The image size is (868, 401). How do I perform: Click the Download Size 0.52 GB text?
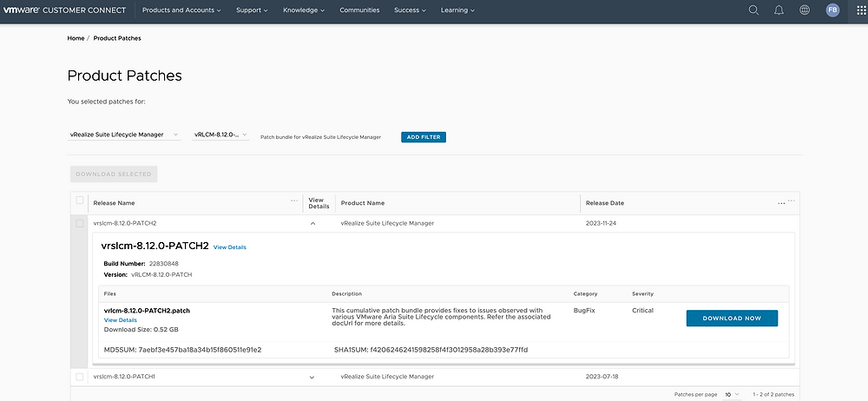[x=141, y=330]
